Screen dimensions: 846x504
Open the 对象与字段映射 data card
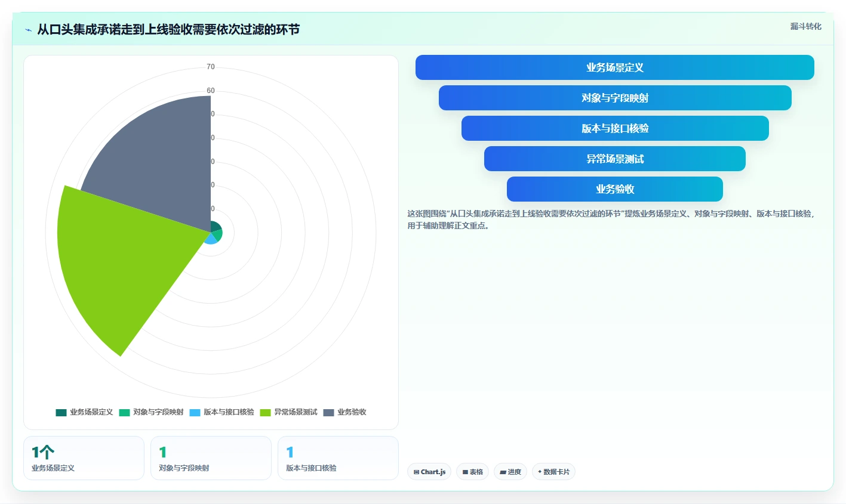(x=211, y=458)
